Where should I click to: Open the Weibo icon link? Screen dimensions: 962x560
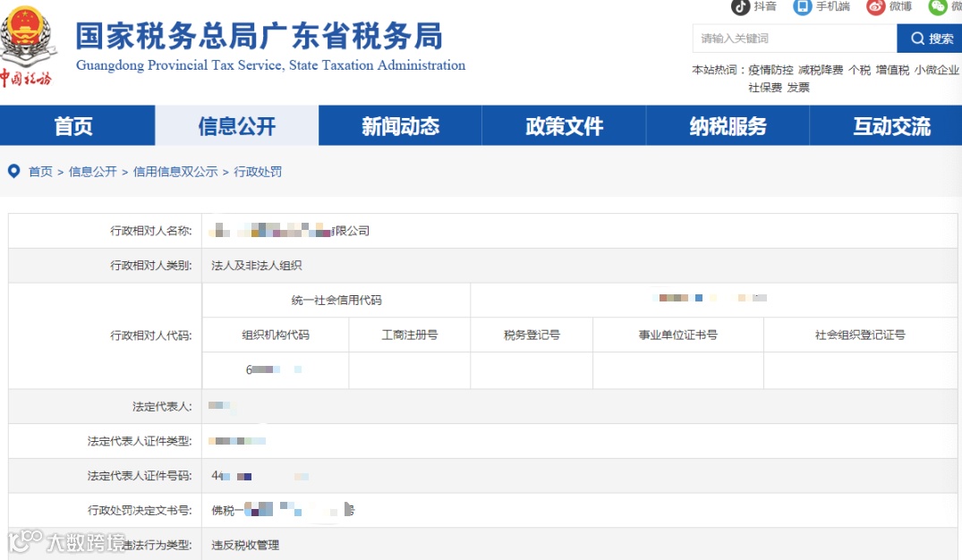tap(875, 7)
